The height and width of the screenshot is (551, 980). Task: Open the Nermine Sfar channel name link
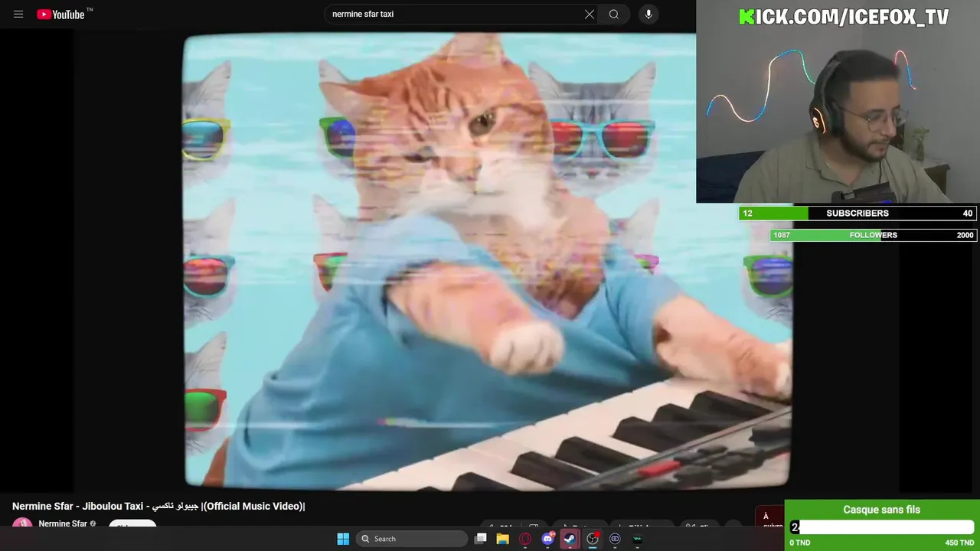[63, 524]
